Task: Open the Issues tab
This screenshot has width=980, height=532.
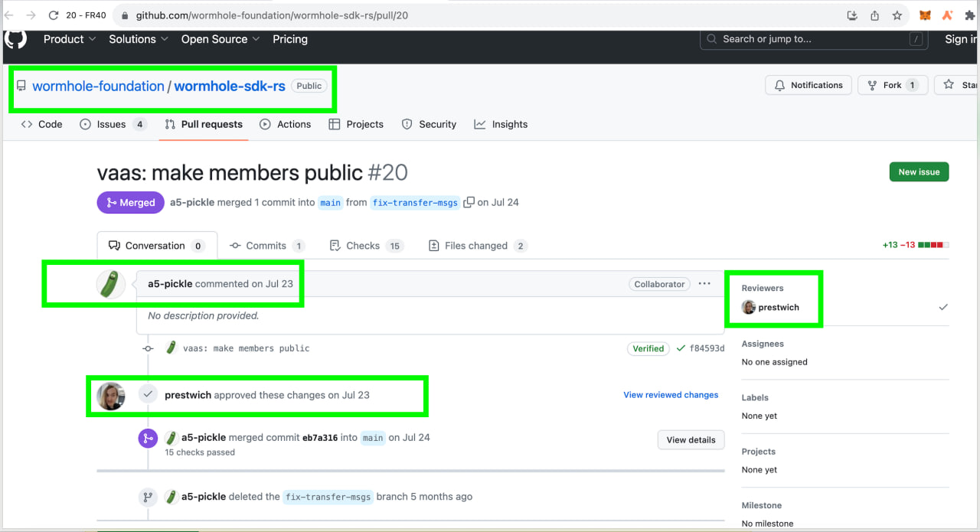Action: point(113,124)
